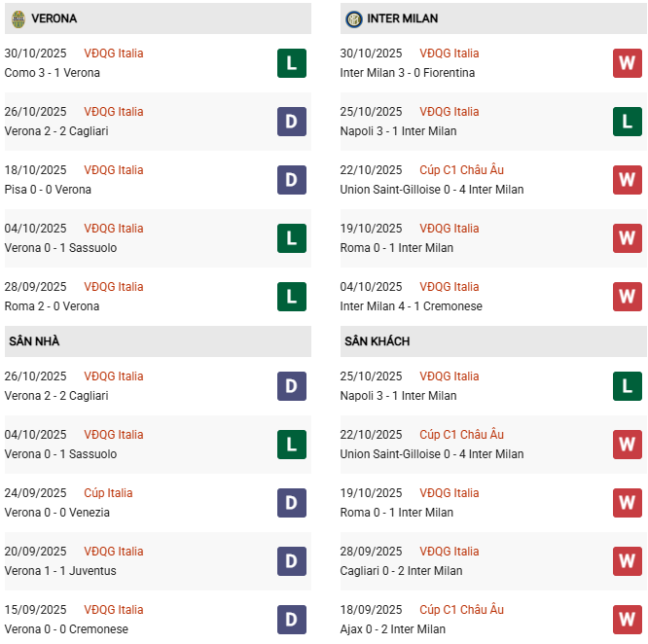Click the Inter Milan club logo

click(x=353, y=18)
